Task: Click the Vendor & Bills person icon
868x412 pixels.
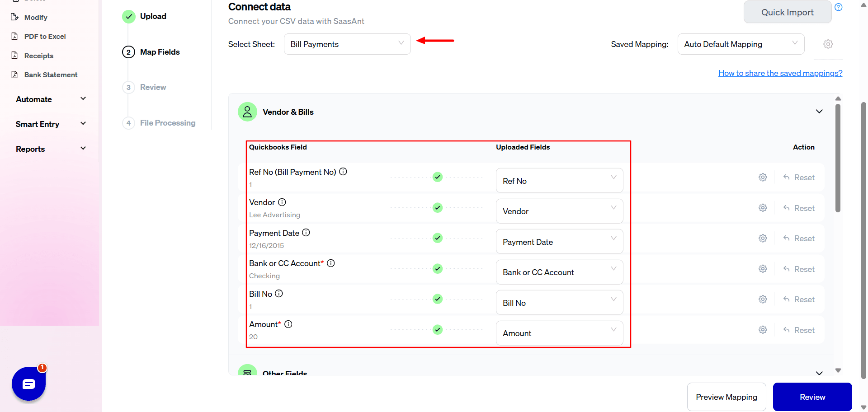Action: 247,112
